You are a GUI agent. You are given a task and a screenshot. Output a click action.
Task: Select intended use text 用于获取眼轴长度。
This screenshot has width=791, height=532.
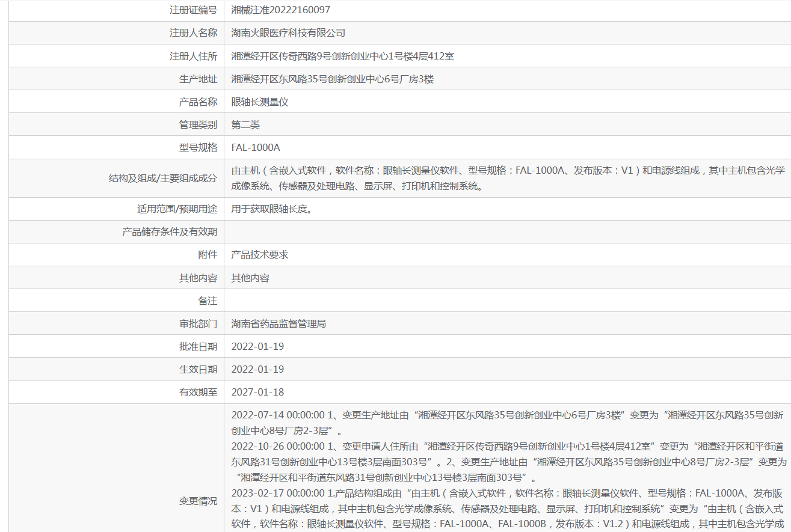pyautogui.click(x=272, y=209)
